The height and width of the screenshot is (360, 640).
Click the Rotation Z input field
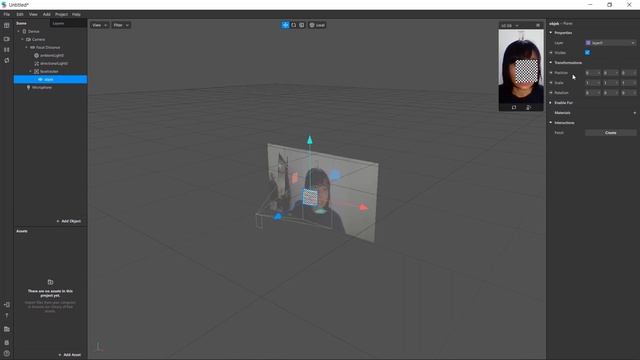[629, 93]
